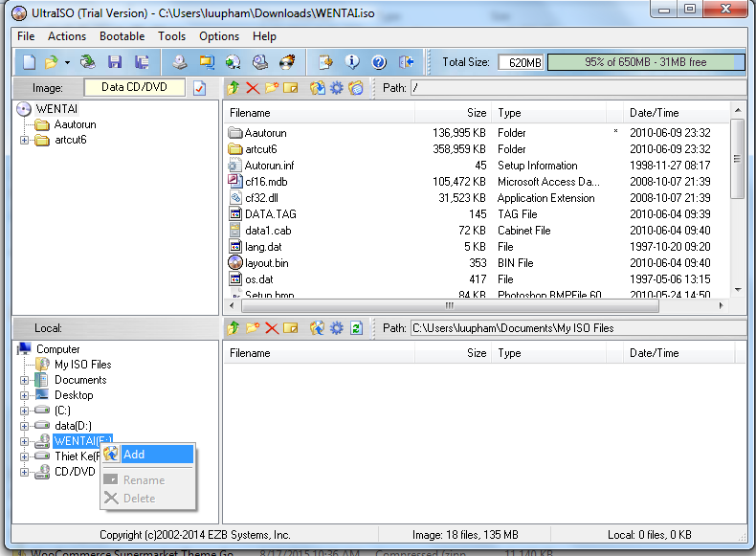Open the Actions menu
This screenshot has width=756, height=556.
[x=67, y=36]
